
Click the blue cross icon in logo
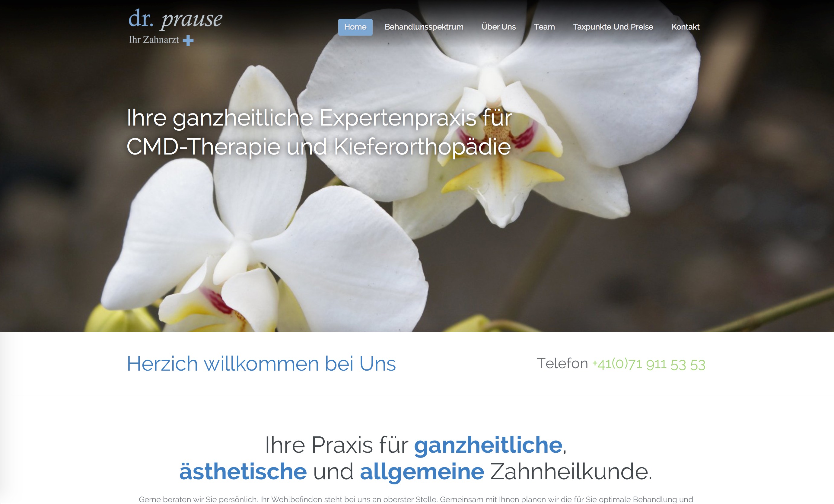click(x=188, y=41)
